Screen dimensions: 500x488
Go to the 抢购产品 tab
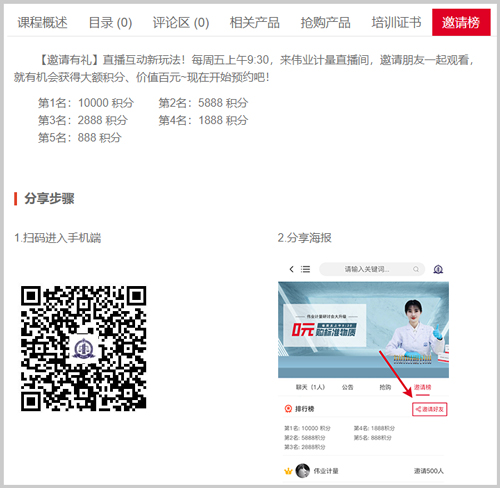coord(325,23)
